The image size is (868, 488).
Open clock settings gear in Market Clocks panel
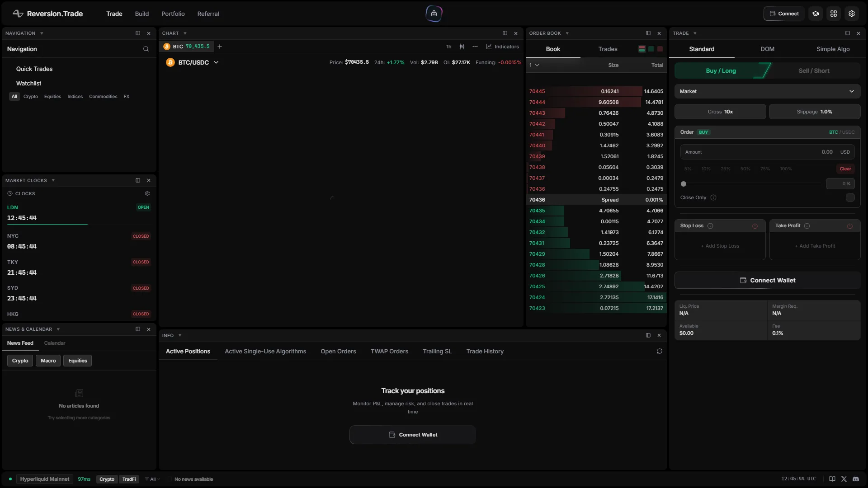coord(147,193)
